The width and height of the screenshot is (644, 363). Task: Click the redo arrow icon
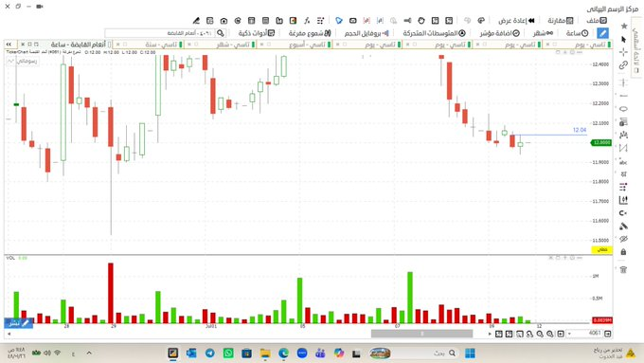tap(468, 20)
